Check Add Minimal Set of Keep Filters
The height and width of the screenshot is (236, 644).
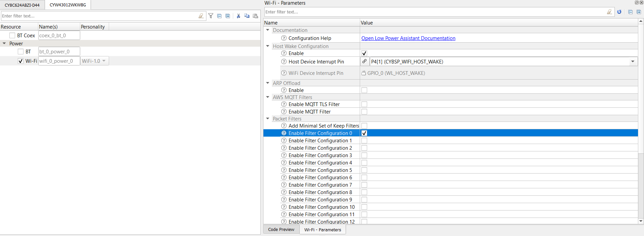tap(364, 126)
